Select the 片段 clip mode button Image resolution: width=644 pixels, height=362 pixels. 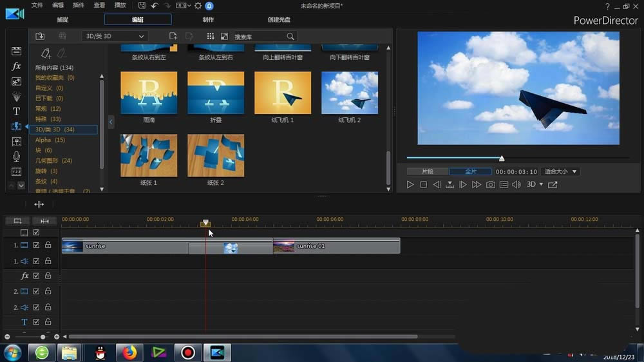(x=427, y=171)
